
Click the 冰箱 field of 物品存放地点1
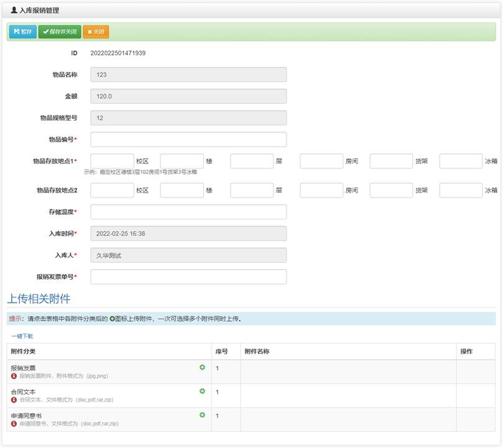(x=461, y=161)
